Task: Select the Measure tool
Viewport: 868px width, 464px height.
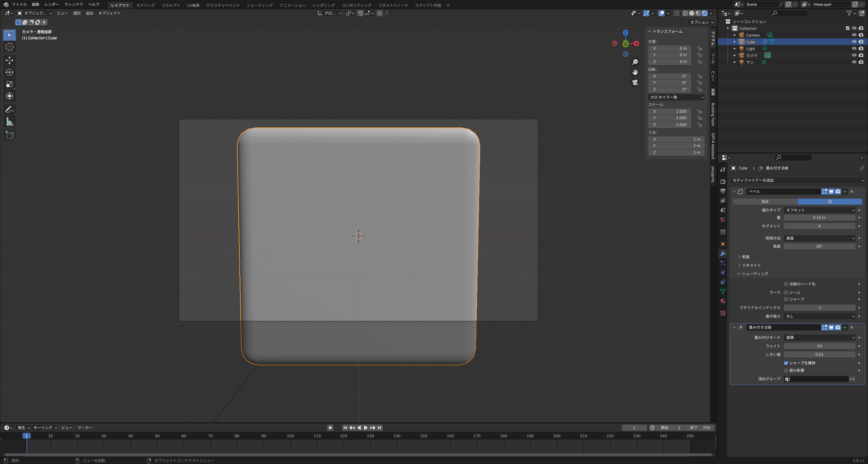Action: click(x=9, y=122)
